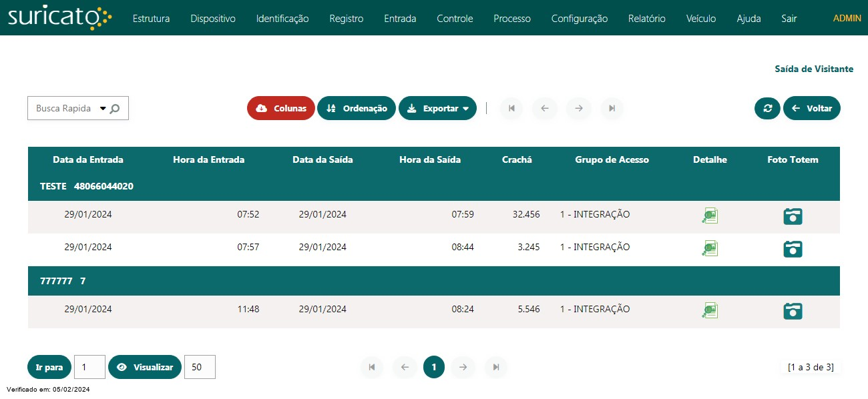Click the Ir para button
The width and height of the screenshot is (868, 399).
(x=49, y=367)
